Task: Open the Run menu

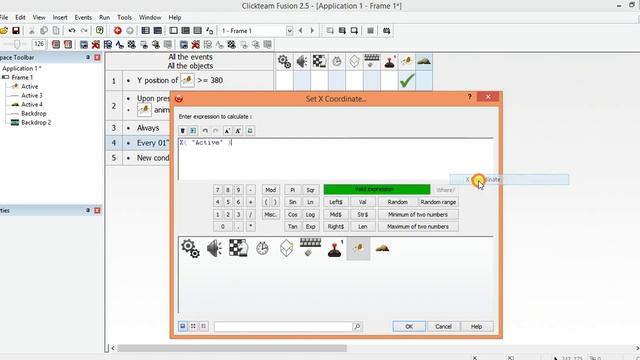Action: 104,18
